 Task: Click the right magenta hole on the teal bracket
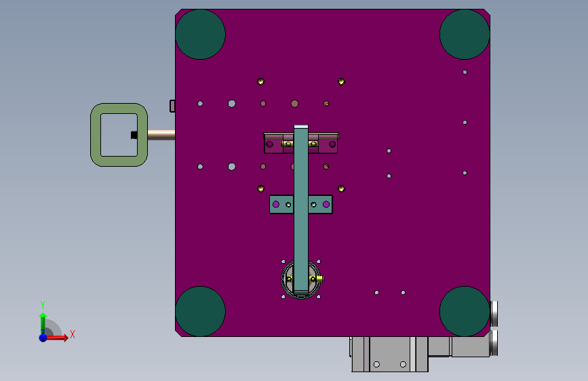pos(326,204)
